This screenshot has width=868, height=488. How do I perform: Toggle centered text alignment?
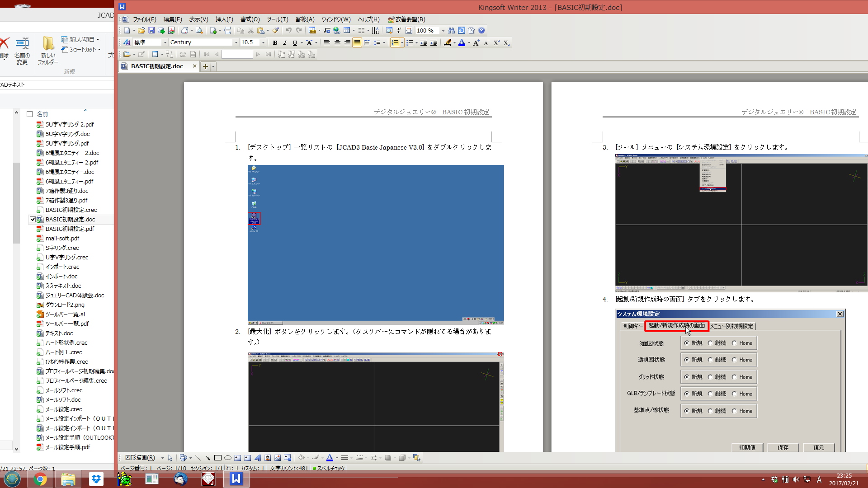[337, 43]
